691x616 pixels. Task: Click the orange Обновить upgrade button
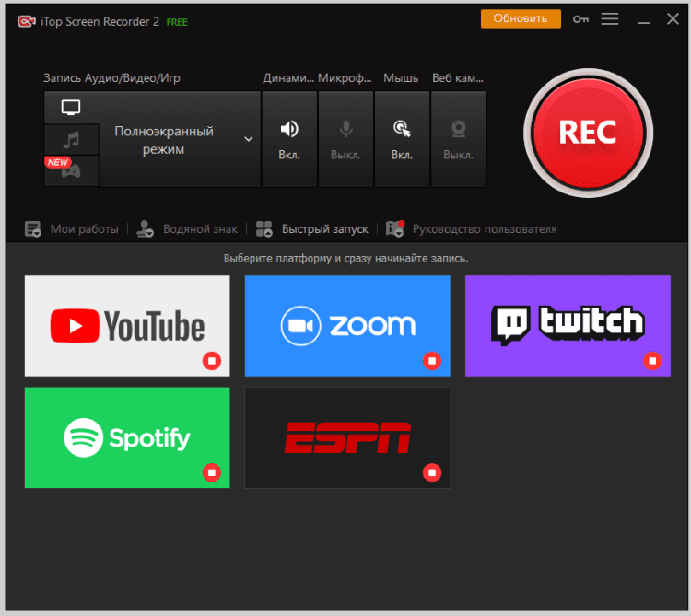tap(521, 18)
